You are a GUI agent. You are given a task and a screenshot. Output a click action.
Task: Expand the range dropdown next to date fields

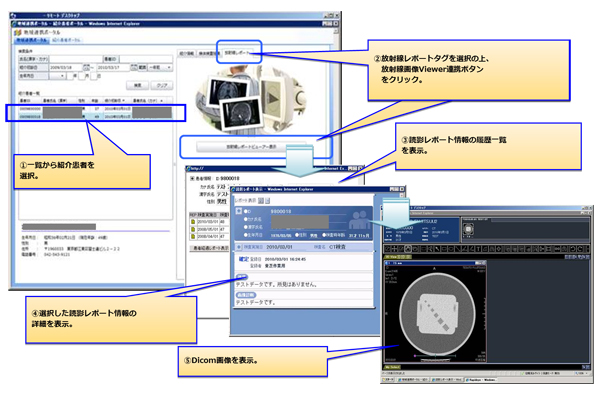coord(160,67)
